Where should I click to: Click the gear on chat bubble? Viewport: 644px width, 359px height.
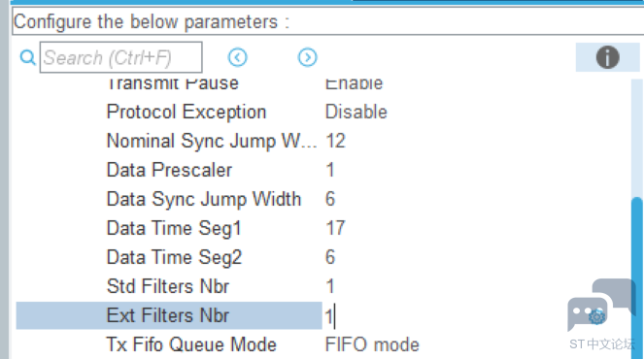click(596, 316)
